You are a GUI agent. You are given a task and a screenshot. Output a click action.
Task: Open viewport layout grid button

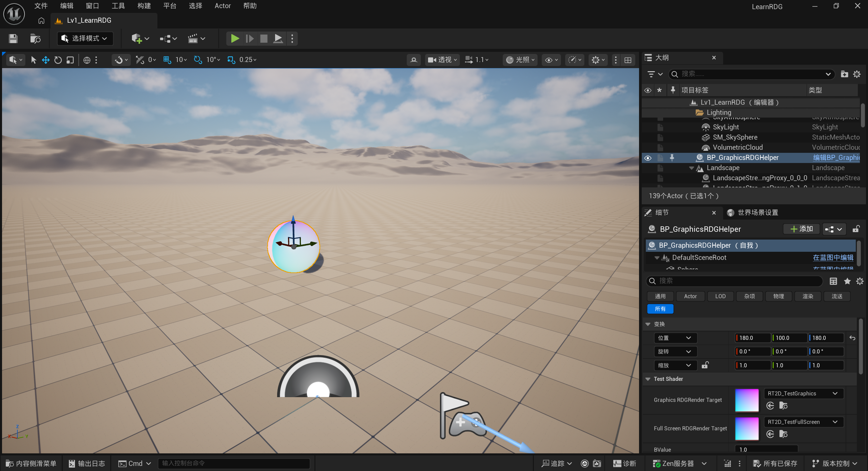[x=628, y=60]
